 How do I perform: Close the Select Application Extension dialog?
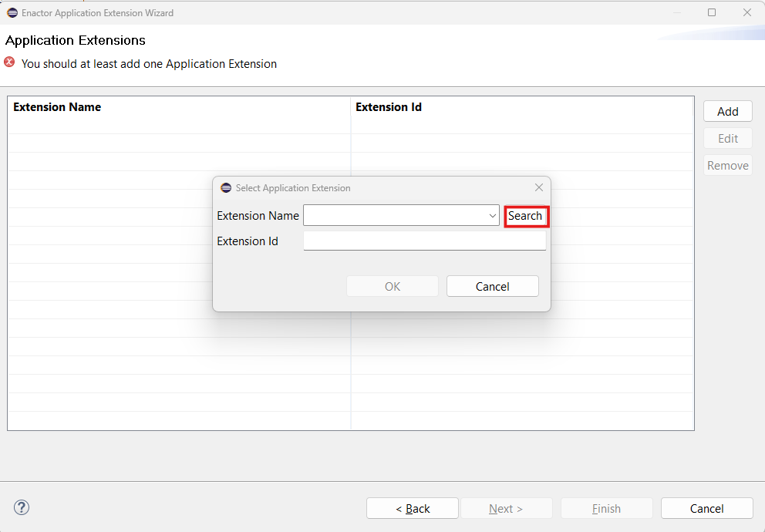[538, 187]
